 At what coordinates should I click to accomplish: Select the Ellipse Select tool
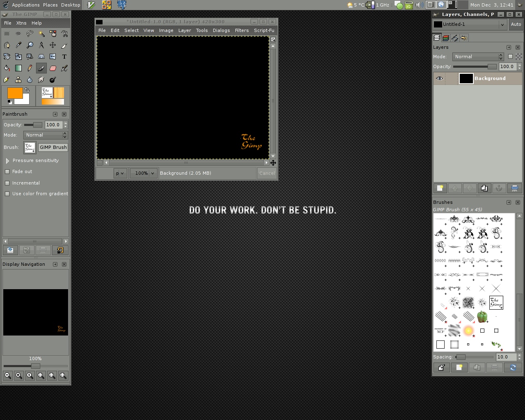point(18,34)
